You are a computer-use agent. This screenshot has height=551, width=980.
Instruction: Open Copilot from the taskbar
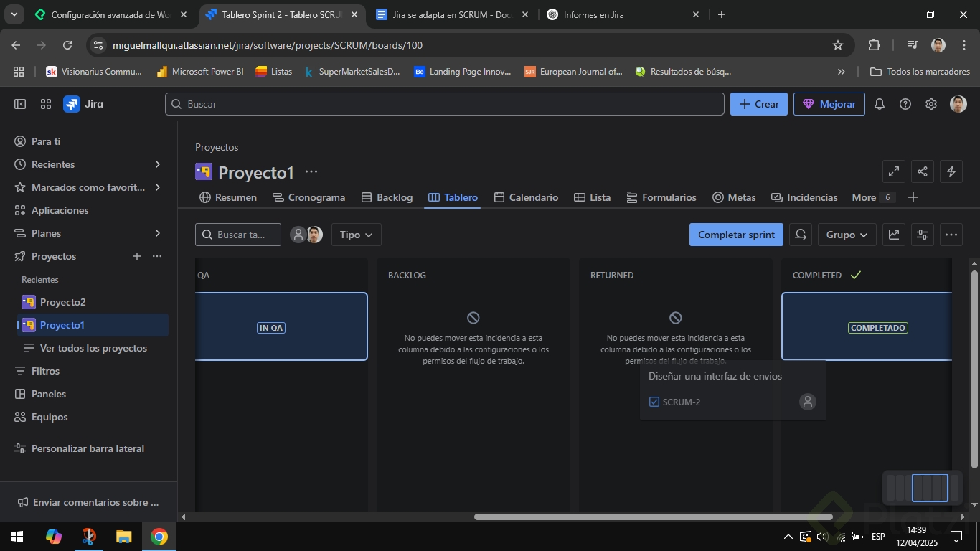pos(54,537)
